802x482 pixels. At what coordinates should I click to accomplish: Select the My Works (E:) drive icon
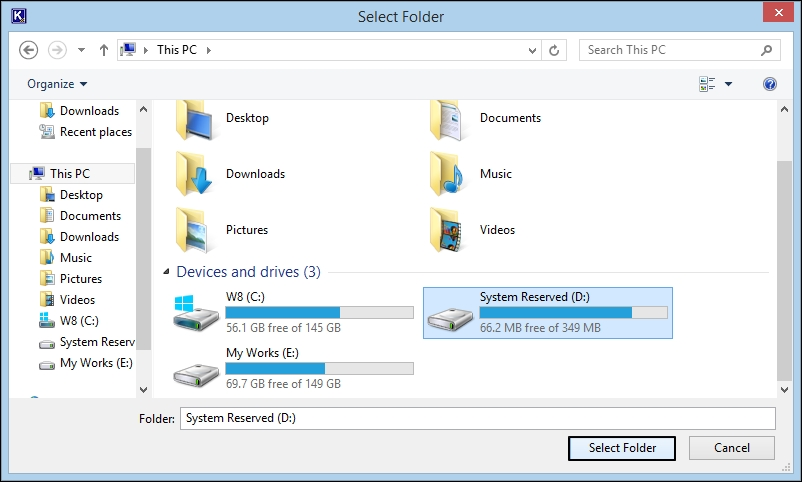(x=196, y=374)
